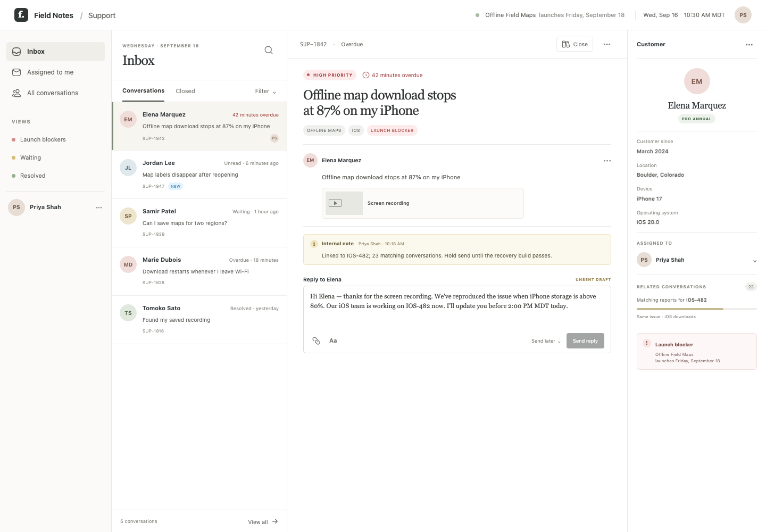Open Jordan Lee's conversation
The height and width of the screenshot is (532, 766).
(x=199, y=174)
